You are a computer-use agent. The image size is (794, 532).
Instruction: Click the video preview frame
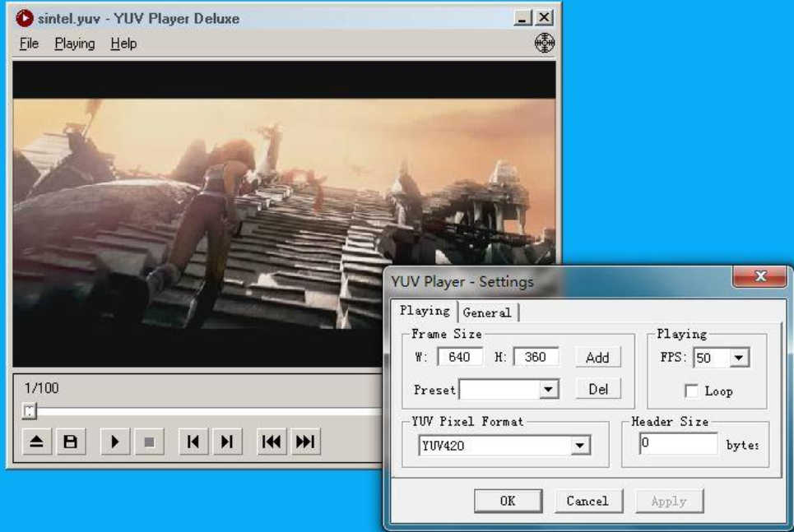284,214
